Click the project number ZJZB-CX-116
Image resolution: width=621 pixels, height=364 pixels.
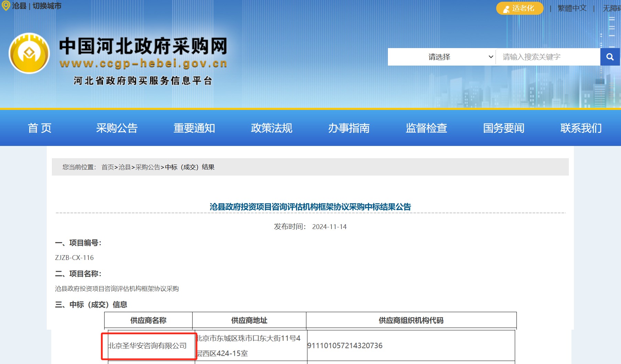pyautogui.click(x=74, y=258)
